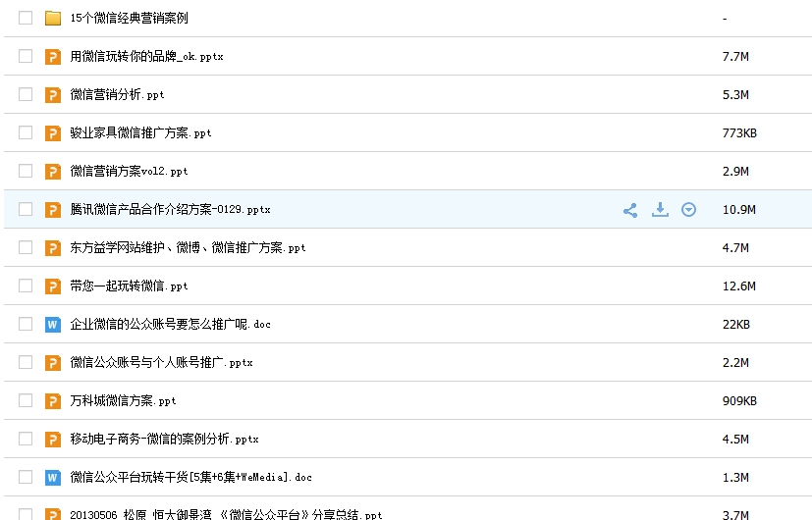Screen dimensions: 812x520
Task: Open file 微信营销分析.ppt
Action: click(x=117, y=95)
